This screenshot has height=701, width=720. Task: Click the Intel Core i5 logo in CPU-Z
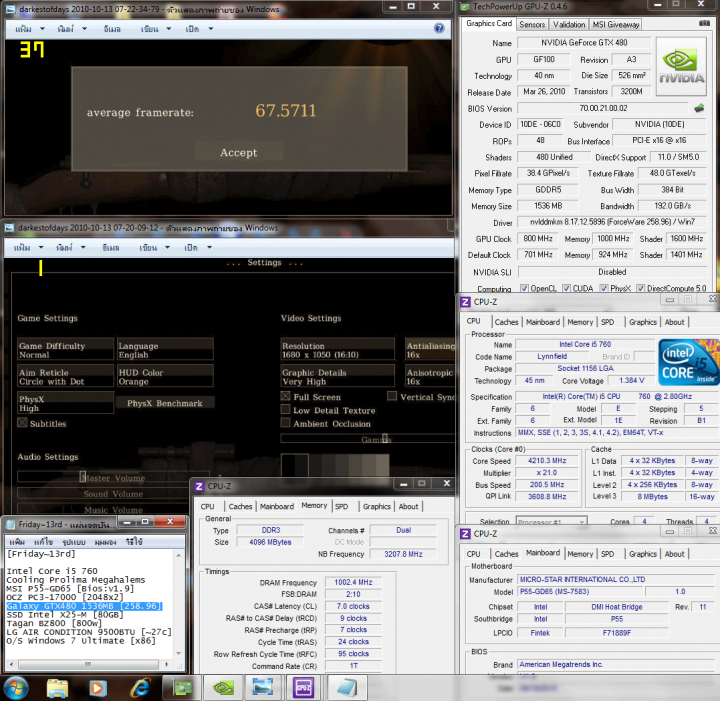[688, 362]
